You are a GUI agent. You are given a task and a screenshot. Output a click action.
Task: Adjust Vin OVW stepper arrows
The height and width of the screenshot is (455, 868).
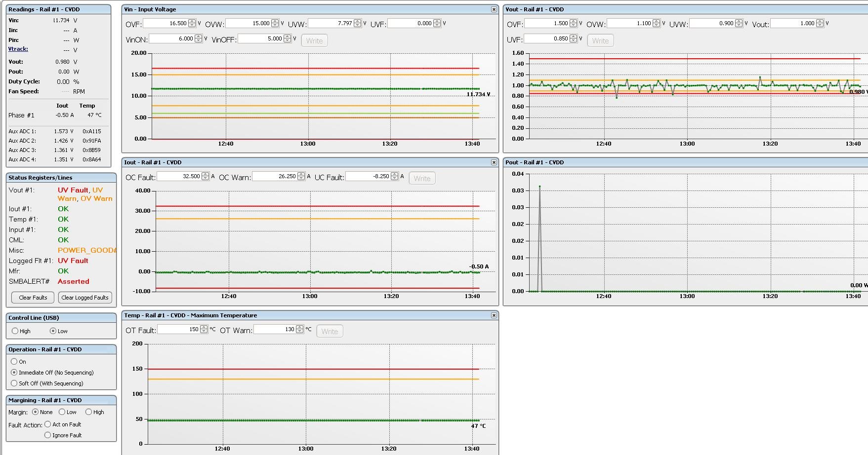click(275, 23)
